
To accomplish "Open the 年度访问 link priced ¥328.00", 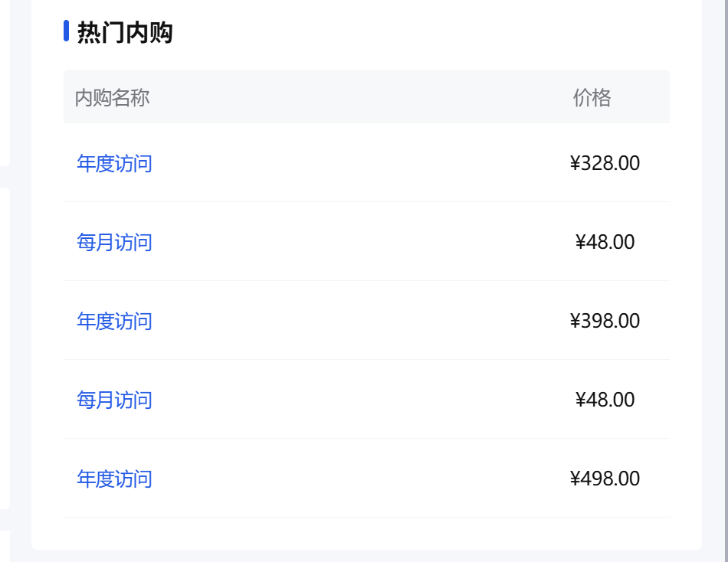I will coord(114,163).
